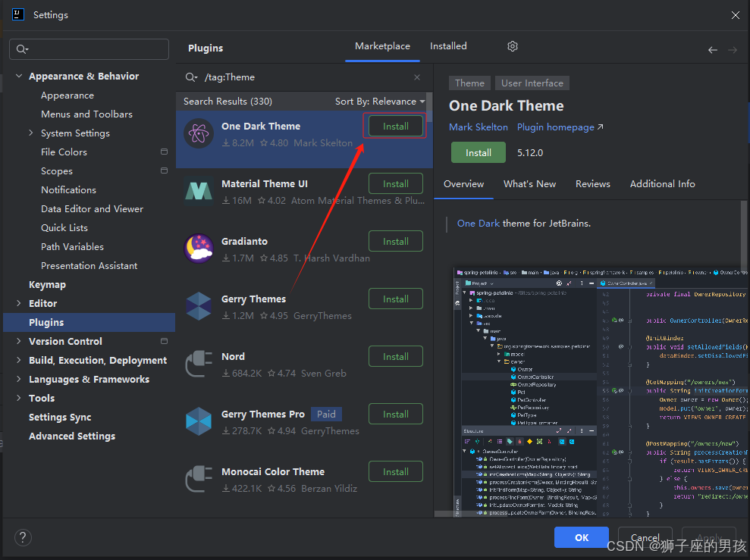Open the Mark Skelton author link
The height and width of the screenshot is (560, 750).
point(479,127)
